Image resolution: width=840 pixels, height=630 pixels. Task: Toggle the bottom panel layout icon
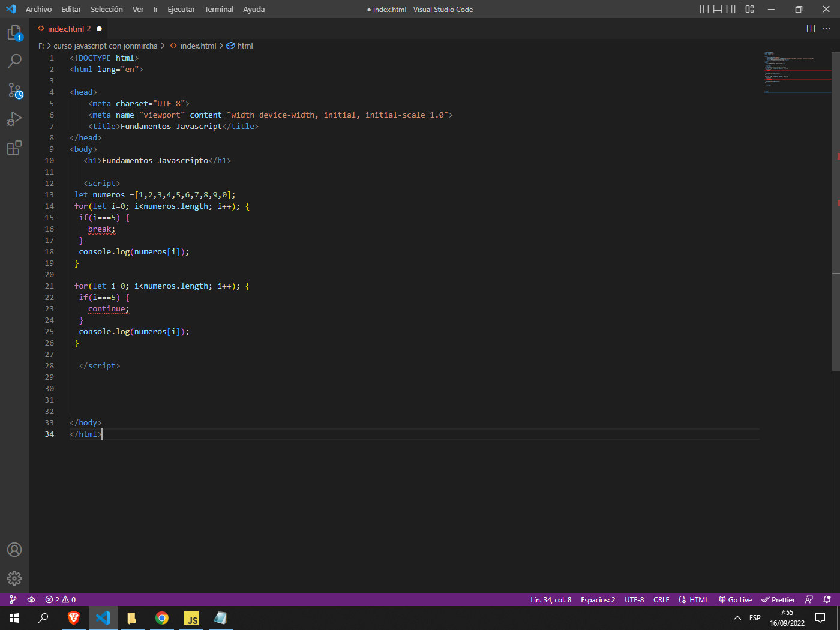718,9
